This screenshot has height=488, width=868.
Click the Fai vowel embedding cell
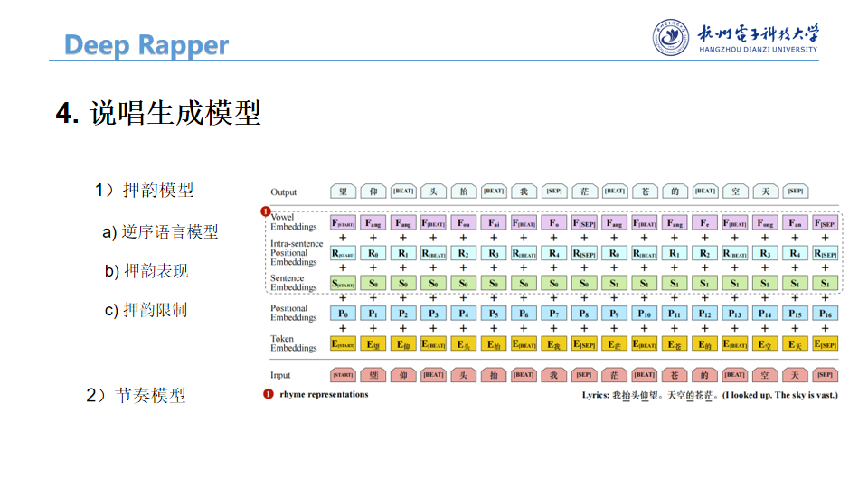[494, 223]
